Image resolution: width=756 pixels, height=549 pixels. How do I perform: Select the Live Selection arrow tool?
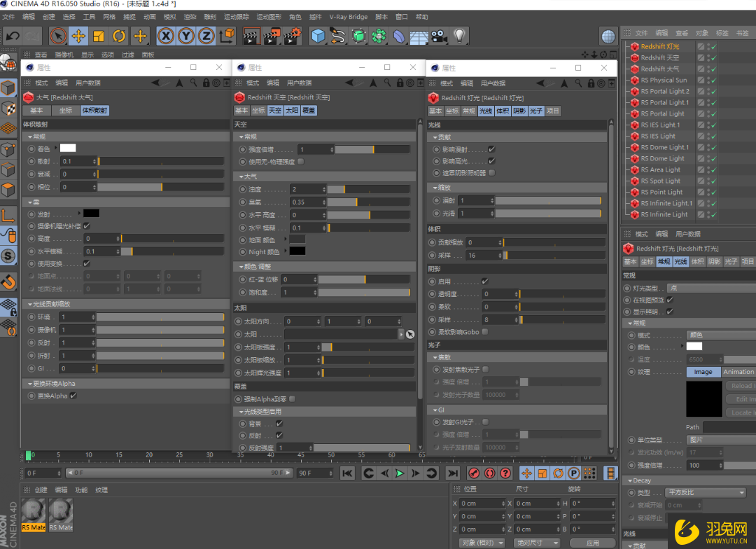58,36
